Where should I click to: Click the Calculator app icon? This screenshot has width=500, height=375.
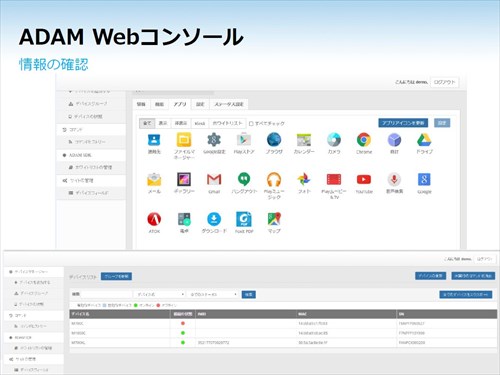click(184, 219)
